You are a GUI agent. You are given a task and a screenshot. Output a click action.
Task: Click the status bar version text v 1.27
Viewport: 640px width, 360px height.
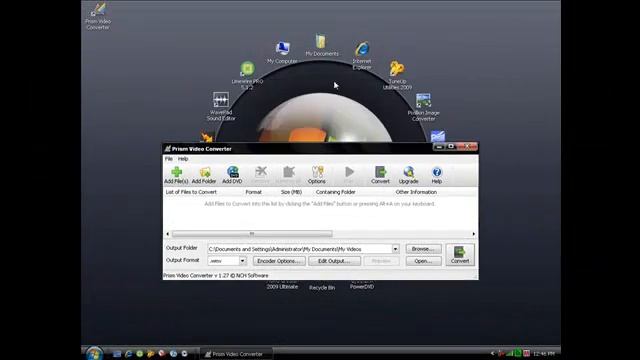[x=216, y=276]
